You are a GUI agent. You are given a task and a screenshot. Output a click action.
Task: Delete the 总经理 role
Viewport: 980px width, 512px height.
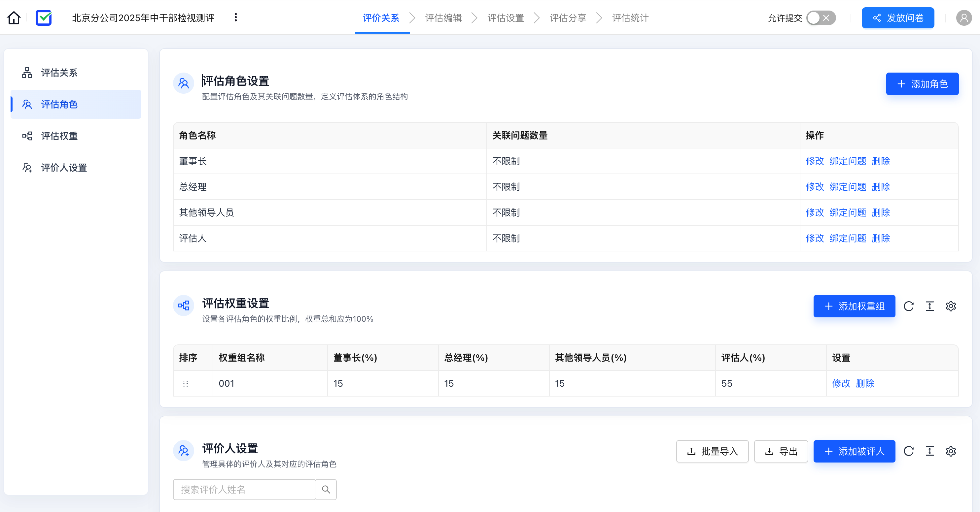click(x=881, y=187)
